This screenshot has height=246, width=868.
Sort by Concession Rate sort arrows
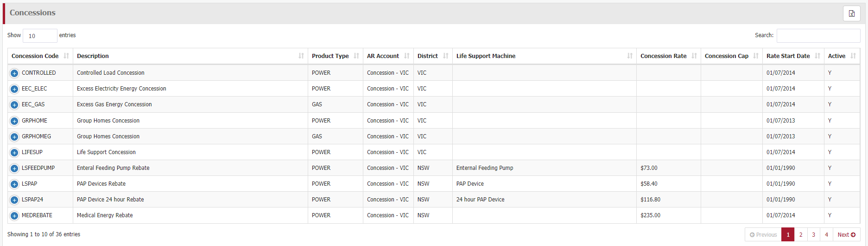click(x=694, y=56)
